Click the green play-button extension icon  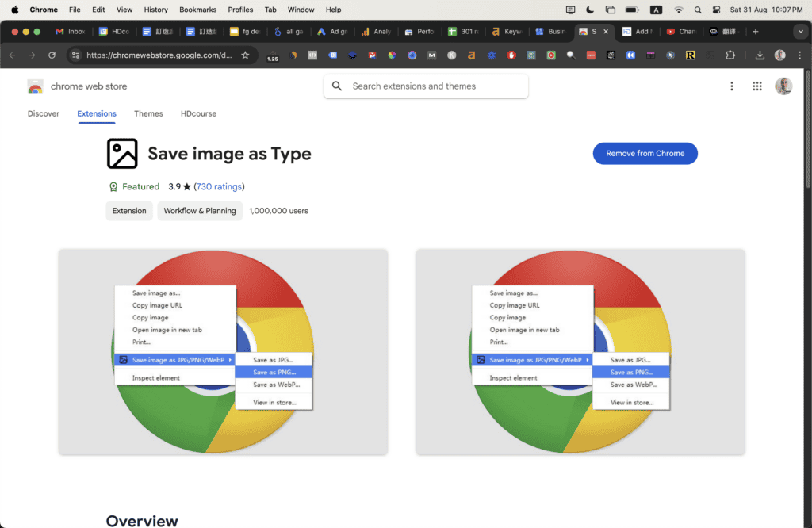click(x=551, y=55)
